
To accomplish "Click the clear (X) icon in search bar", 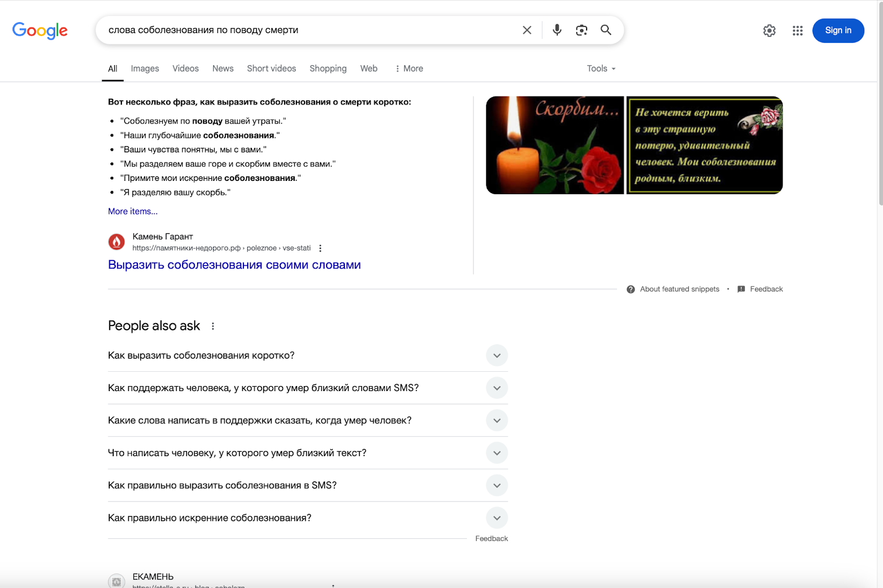I will 526,30.
